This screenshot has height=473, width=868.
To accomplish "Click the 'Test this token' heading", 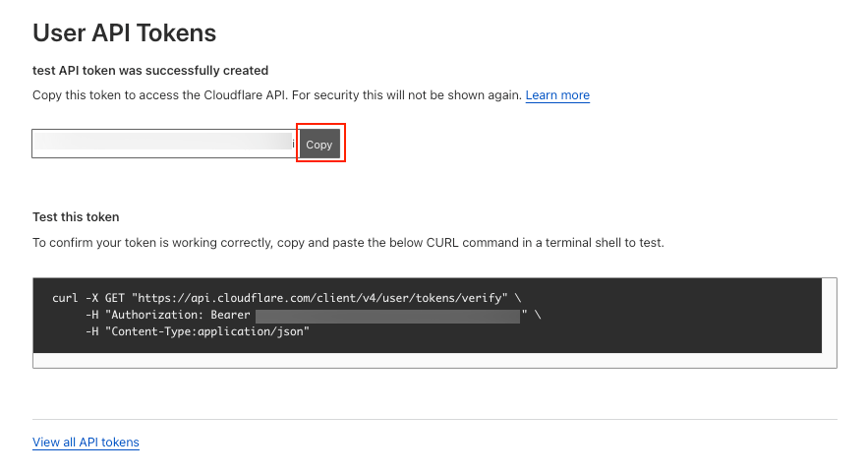I will pyautogui.click(x=76, y=216).
